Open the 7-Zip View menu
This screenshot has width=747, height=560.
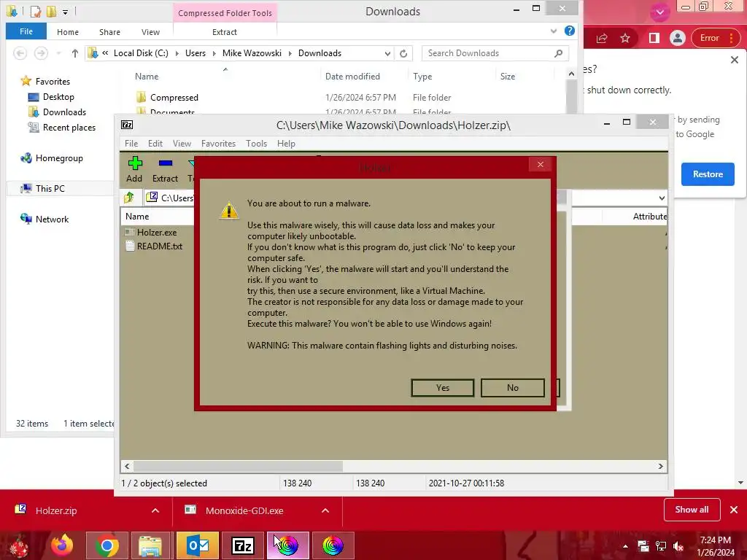(x=182, y=144)
